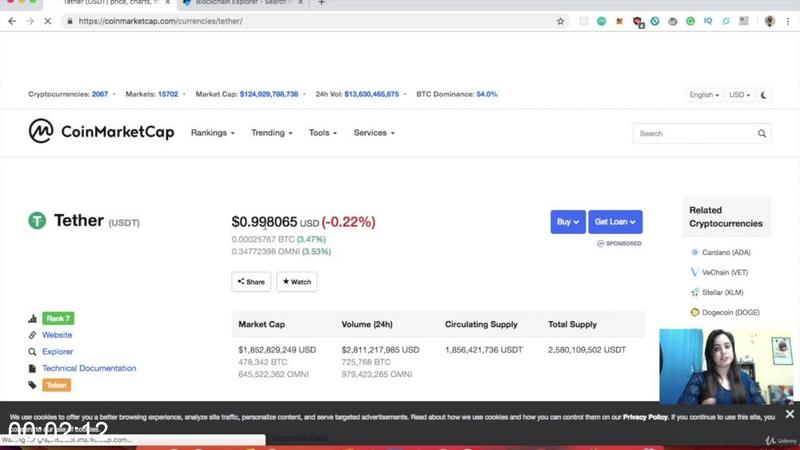The image size is (800, 450).
Task: Close the Blockchain Explorer tab
Action: (x=301, y=3)
